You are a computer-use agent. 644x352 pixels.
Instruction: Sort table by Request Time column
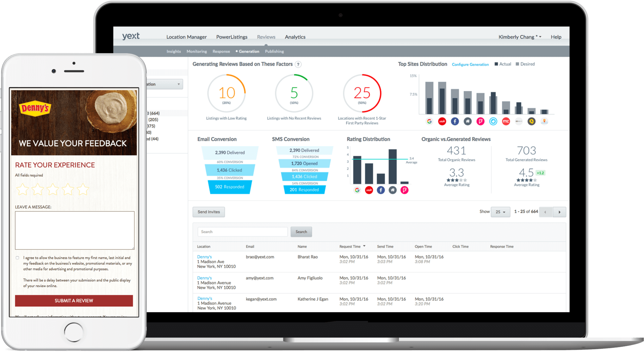(x=352, y=247)
